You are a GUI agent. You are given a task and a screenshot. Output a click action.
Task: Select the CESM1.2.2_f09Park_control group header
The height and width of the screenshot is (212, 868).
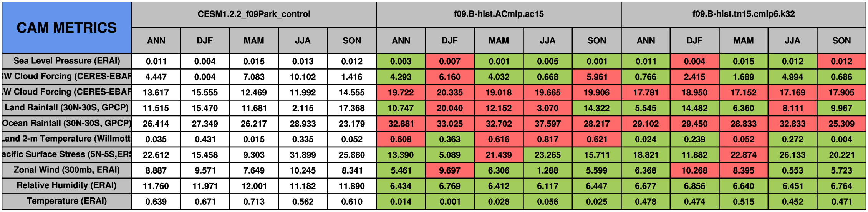(x=254, y=14)
